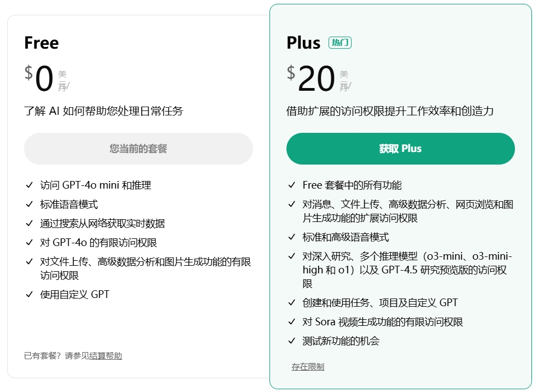The width and height of the screenshot is (533, 392).
Task: Click checkmark beside 通过搜索从网络获取实时数据
Action: pyautogui.click(x=29, y=223)
